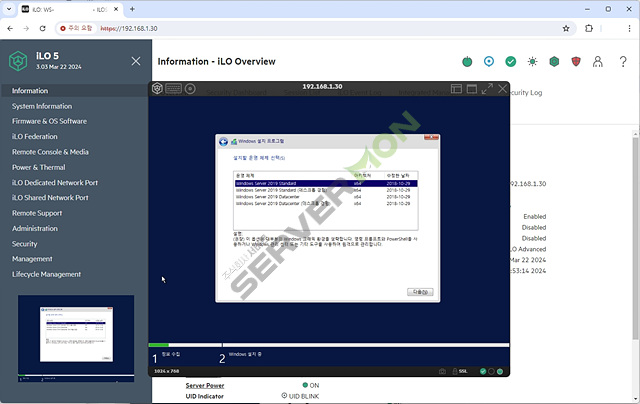This screenshot has height=404, width=640.
Task: Open the virtual keyboard icon in console
Action: (x=173, y=89)
